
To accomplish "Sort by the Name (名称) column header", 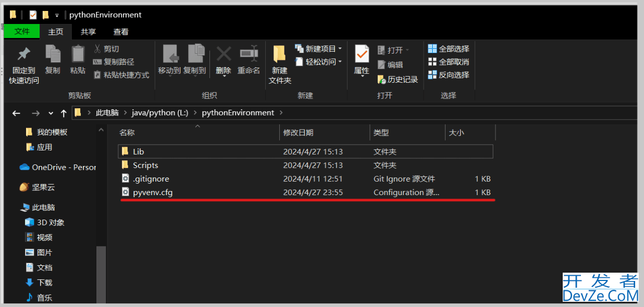I will (198, 133).
